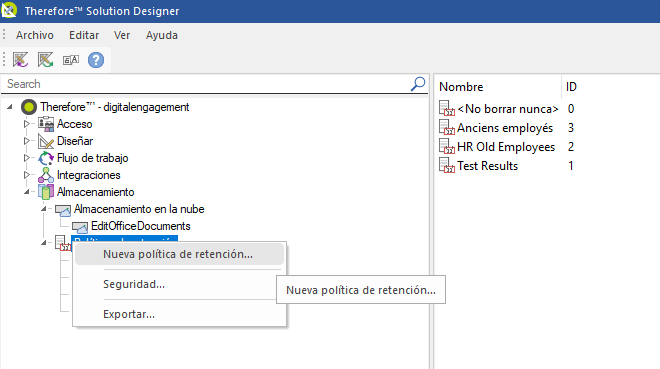Select the 'HR Old Employees' list entry
The image size is (660, 369).
(x=506, y=147)
